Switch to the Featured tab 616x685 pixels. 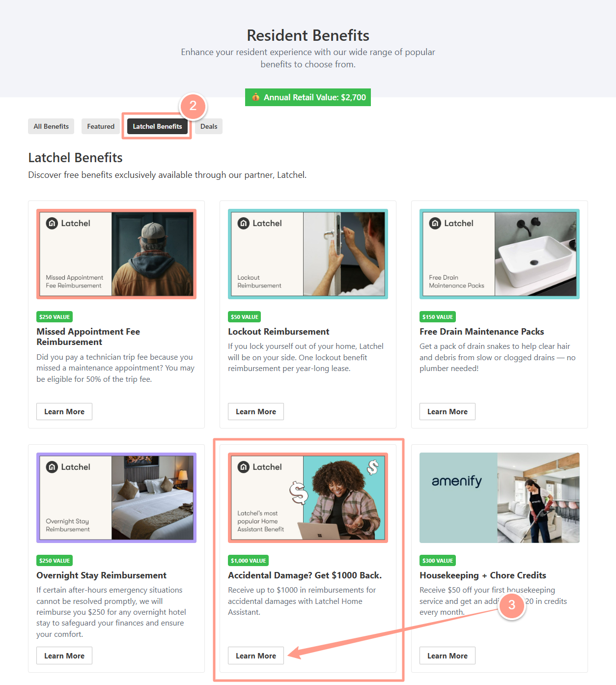pyautogui.click(x=101, y=126)
